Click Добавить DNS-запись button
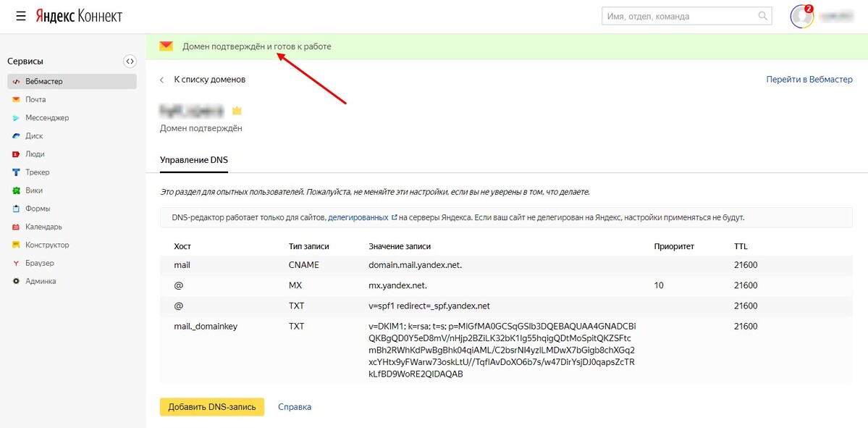The image size is (868, 428). click(x=212, y=407)
